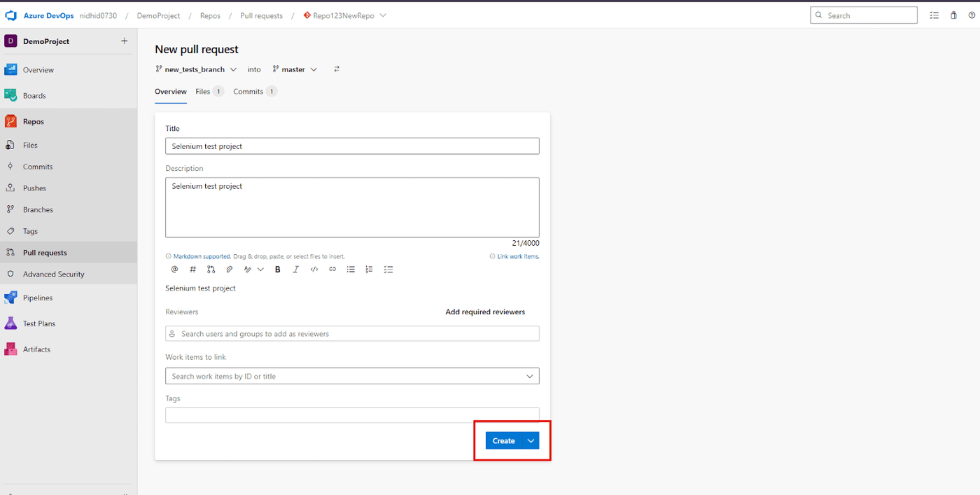The width and height of the screenshot is (980, 495).
Task: Open the Create button options arrow
Action: (531, 440)
